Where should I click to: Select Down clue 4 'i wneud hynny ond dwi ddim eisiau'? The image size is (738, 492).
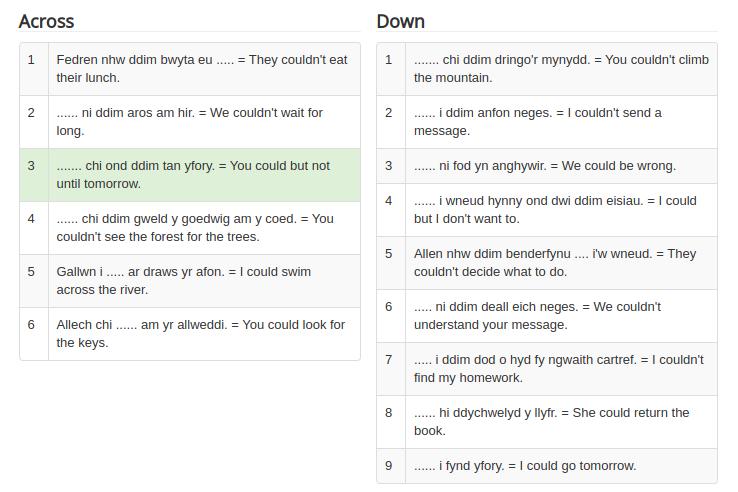click(x=547, y=210)
